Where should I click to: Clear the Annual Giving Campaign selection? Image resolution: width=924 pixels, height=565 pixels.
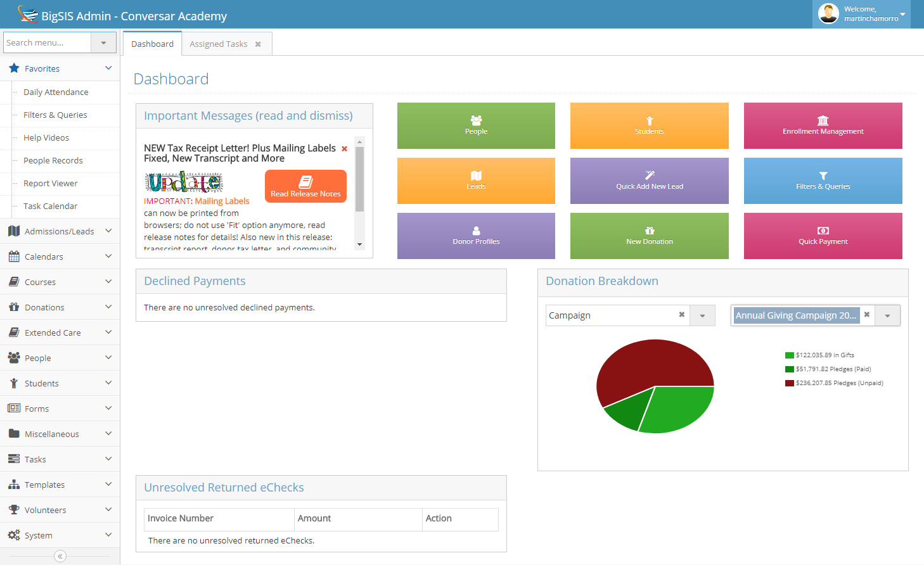867,315
